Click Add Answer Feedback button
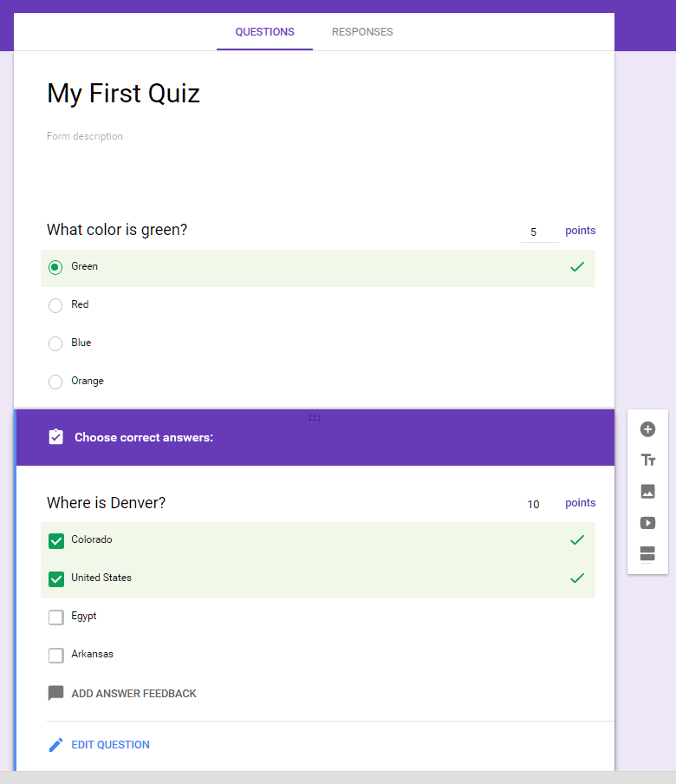The image size is (676, 784). (x=134, y=694)
